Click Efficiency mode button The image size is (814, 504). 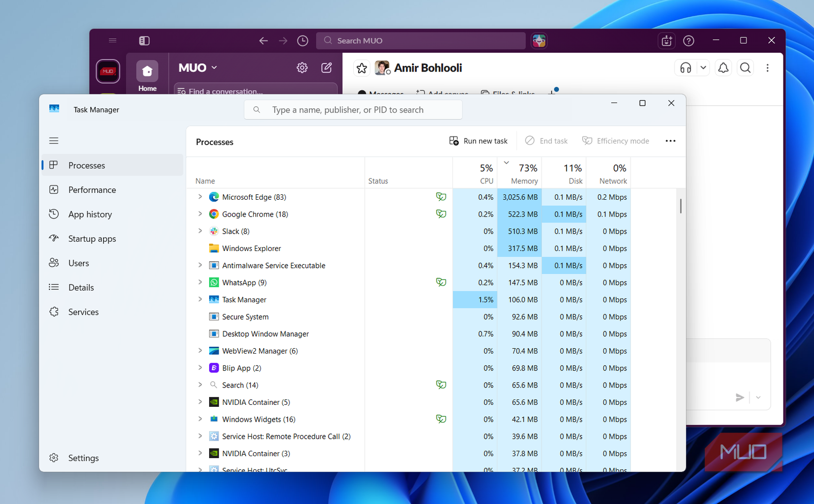coord(616,141)
